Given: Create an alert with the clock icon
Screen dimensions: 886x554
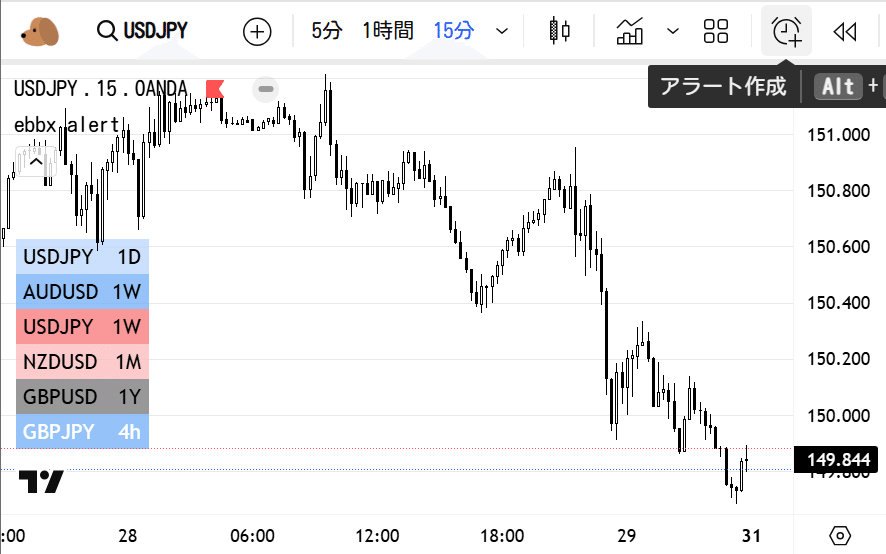Looking at the screenshot, I should (787, 32).
